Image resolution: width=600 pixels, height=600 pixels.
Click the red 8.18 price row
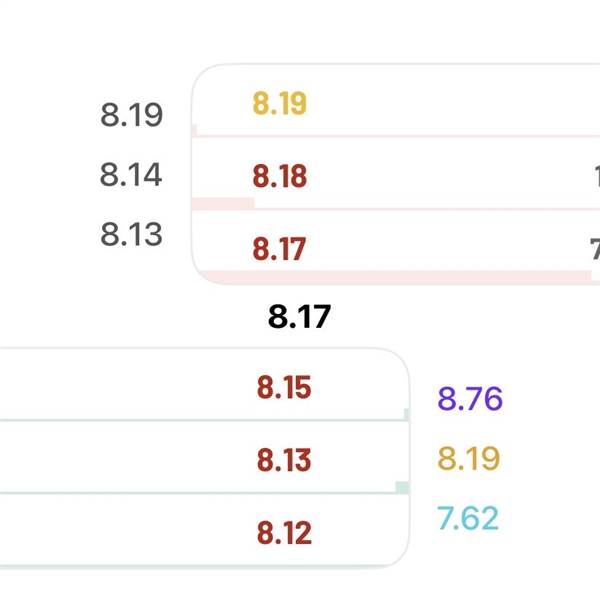coord(279,177)
